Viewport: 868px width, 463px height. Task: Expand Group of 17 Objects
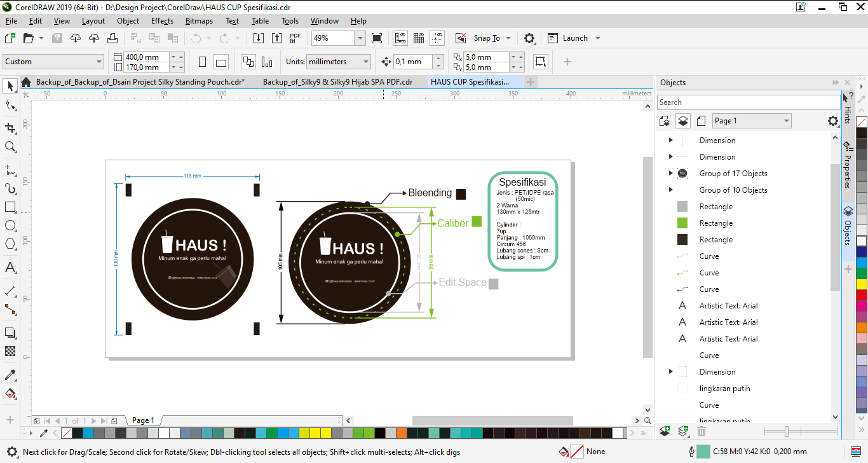(x=670, y=174)
